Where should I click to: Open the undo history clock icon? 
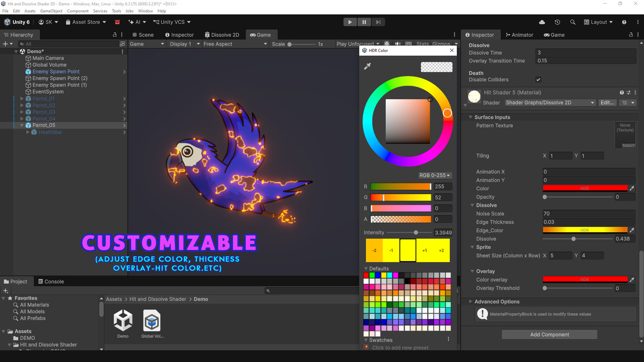click(557, 22)
